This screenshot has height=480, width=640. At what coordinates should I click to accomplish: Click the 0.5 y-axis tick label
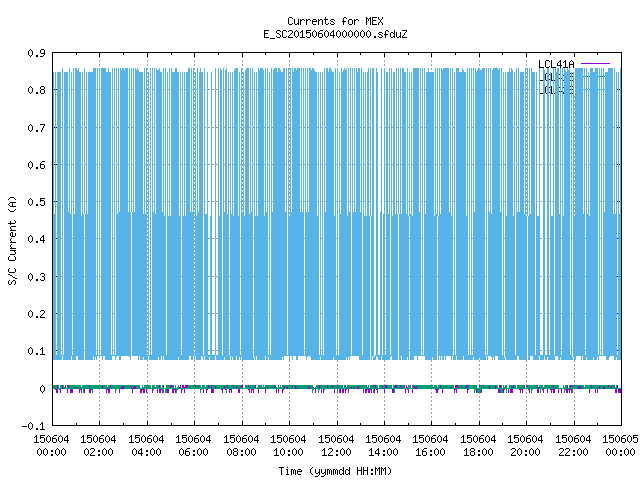point(36,202)
